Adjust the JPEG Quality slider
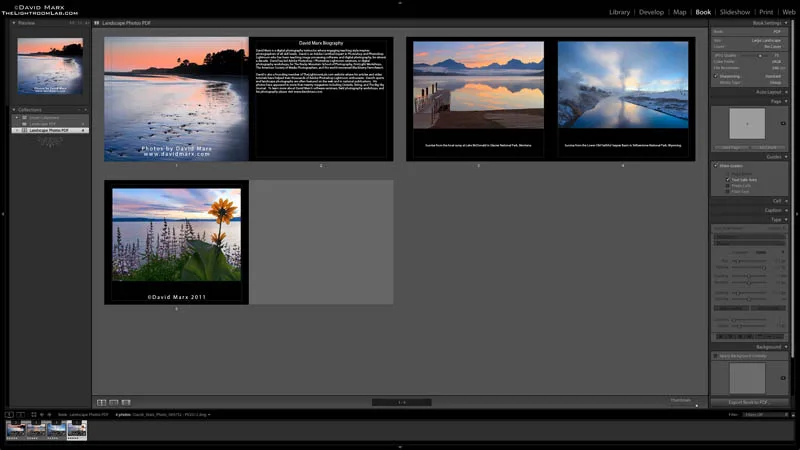800x450 pixels. (x=755, y=55)
